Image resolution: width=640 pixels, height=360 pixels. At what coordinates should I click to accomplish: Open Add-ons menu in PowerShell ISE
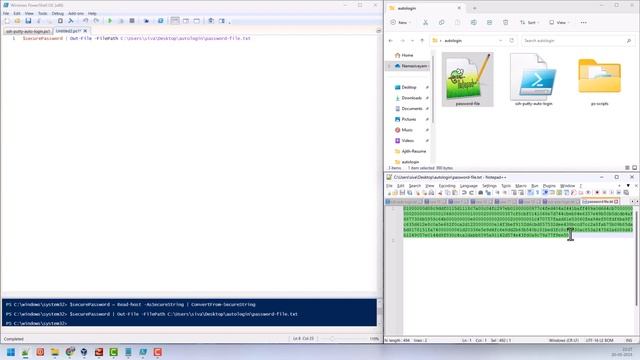76,13
